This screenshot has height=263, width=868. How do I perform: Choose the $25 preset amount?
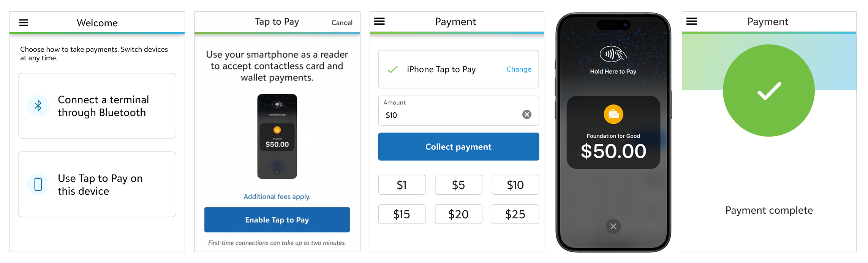[x=515, y=214]
